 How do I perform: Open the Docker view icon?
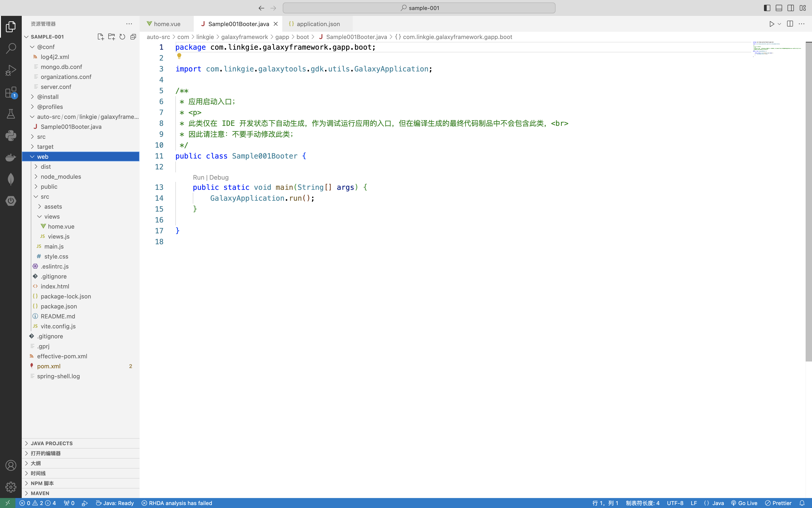11,157
